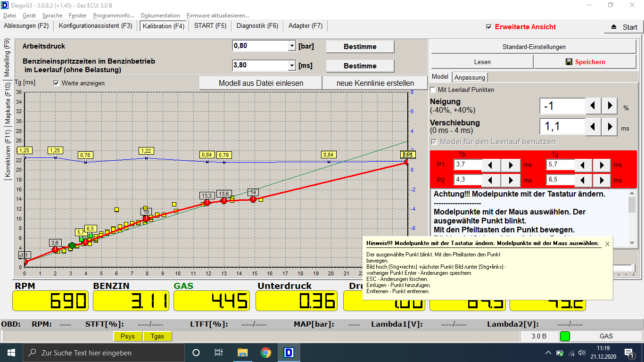Click the DiegoG3 taskbar icon
The height and width of the screenshot is (362, 644).
tap(289, 353)
